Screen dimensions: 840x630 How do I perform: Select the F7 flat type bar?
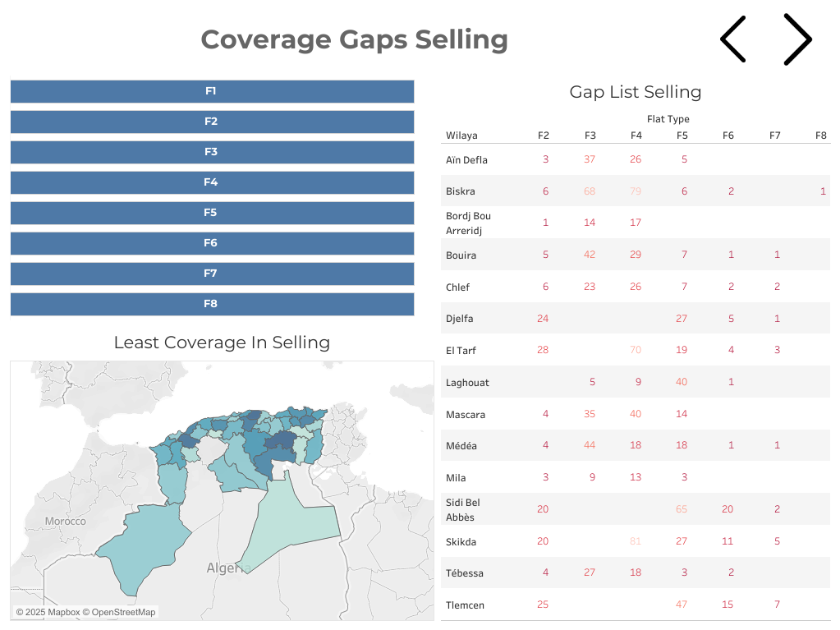[212, 274]
